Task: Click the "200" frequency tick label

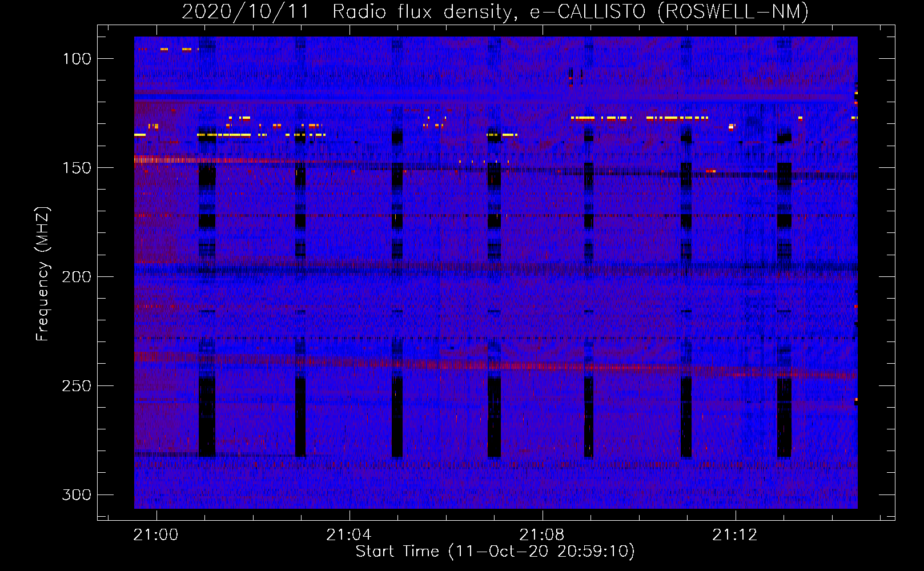Action: tap(77, 277)
